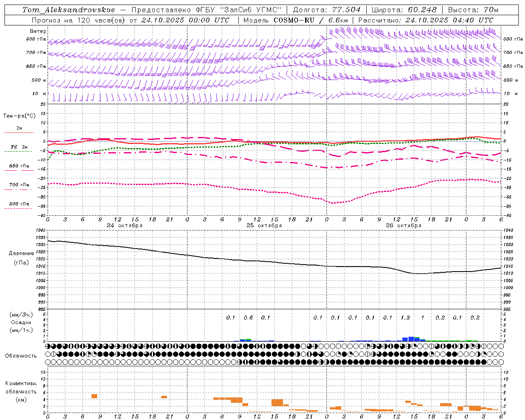Click the 24 октября date label

click(x=125, y=226)
